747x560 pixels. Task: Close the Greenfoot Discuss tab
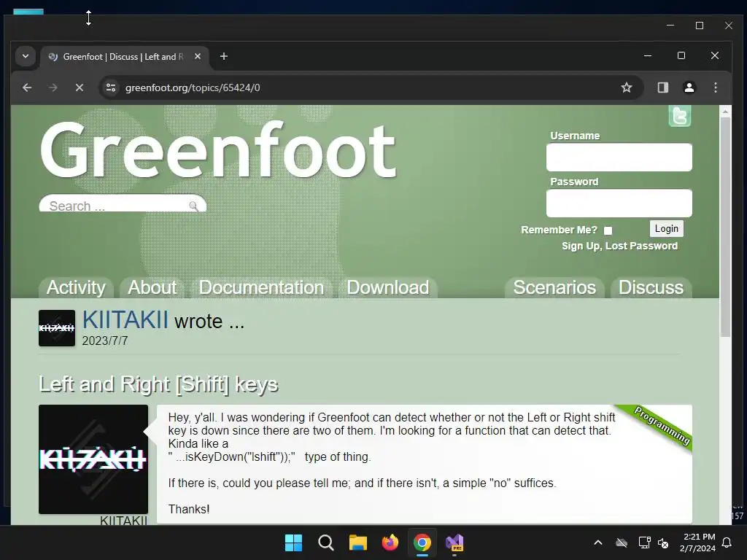(198, 57)
